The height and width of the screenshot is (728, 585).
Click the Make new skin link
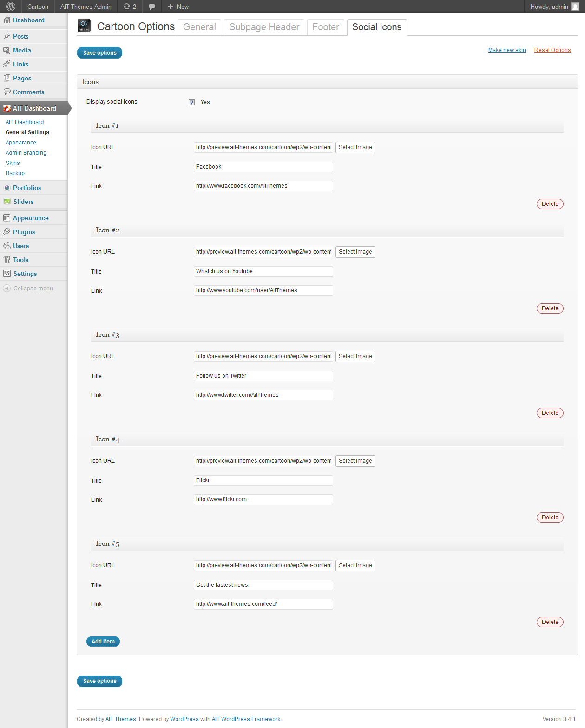[x=507, y=50]
